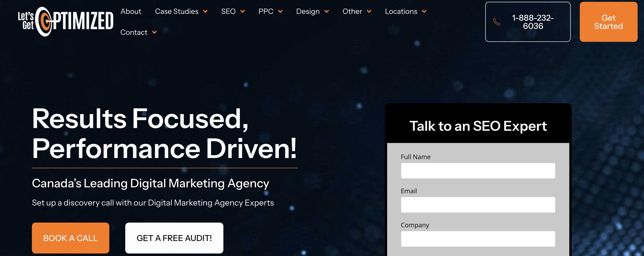Expand the PPC dropdown arrow
This screenshot has width=644, height=256.
click(280, 11)
